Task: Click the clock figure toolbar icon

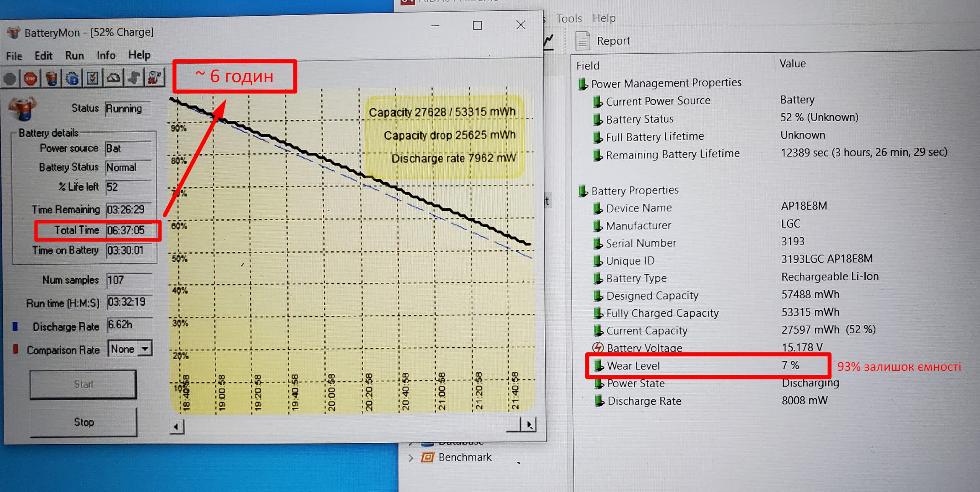Action: click(x=154, y=77)
